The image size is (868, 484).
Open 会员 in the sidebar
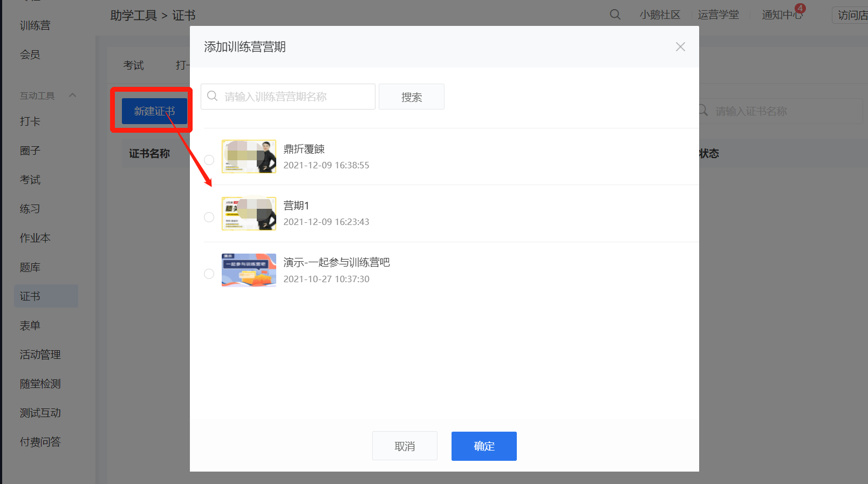[30, 54]
